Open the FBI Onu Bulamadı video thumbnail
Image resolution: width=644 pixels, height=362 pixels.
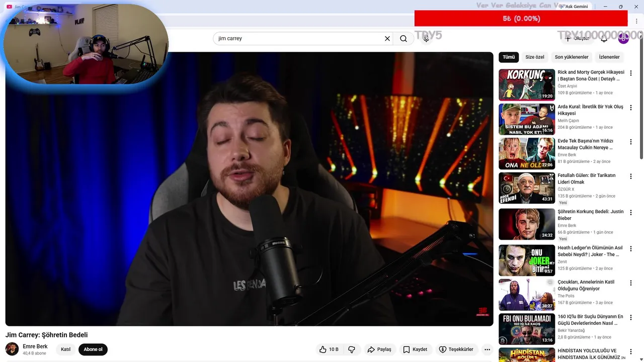pos(527,329)
